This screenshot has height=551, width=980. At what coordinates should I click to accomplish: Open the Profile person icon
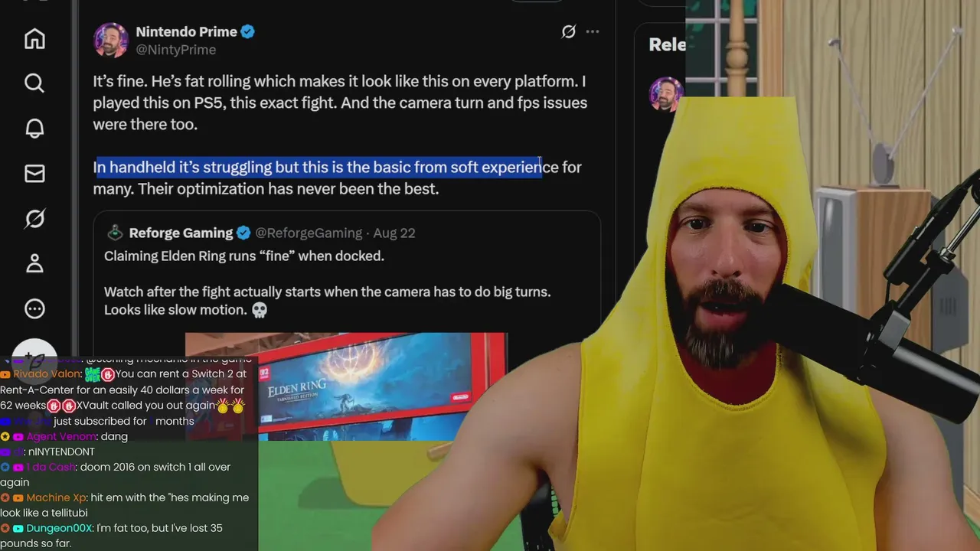34,264
